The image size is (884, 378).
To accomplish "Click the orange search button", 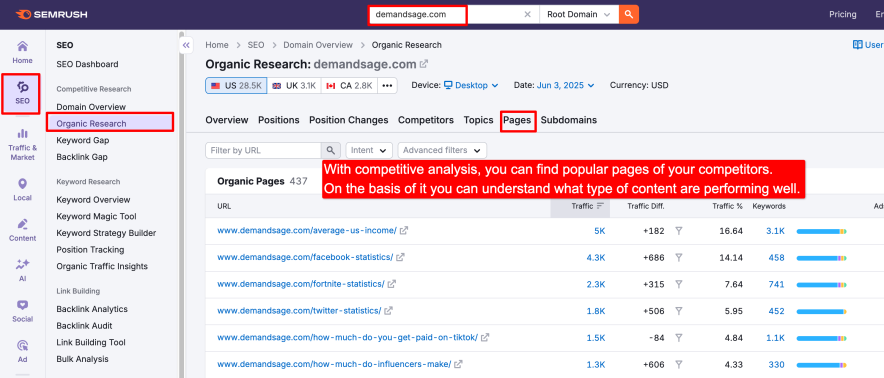I will pos(629,15).
